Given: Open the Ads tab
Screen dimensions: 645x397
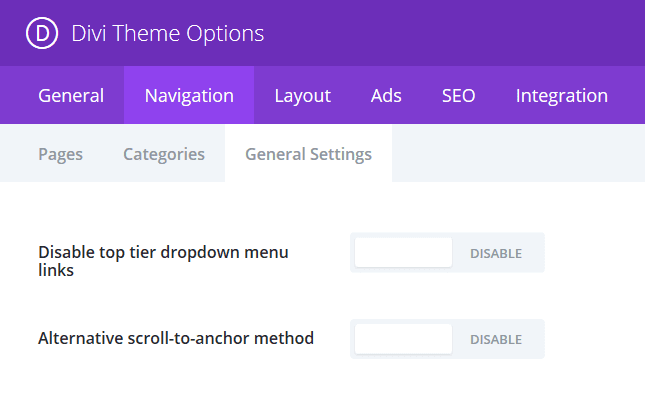Looking at the screenshot, I should (386, 95).
